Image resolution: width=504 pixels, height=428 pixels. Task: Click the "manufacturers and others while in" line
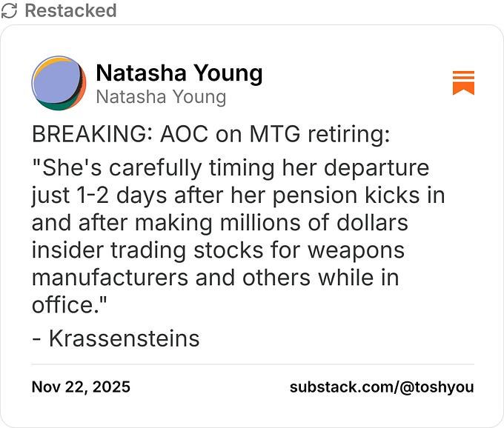[x=216, y=278]
